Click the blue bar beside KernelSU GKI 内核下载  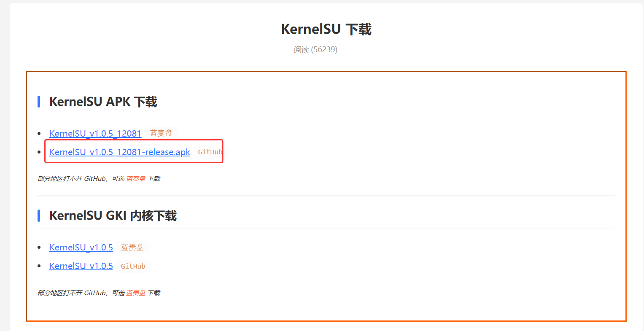[x=39, y=215]
